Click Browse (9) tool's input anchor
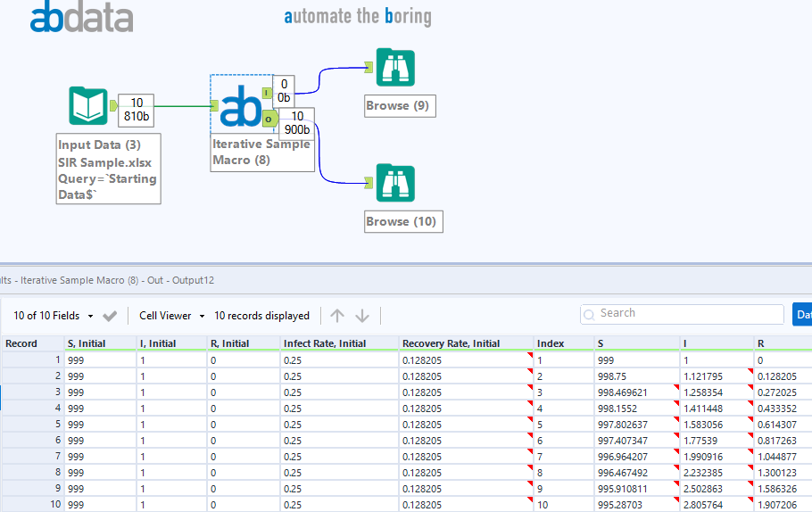This screenshot has width=812, height=512. [x=369, y=67]
